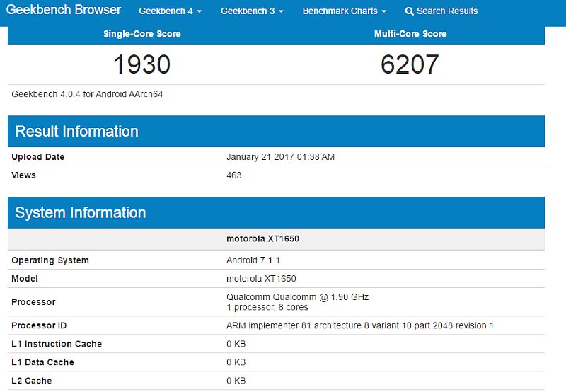This screenshot has width=566, height=392.
Task: Select the L1 Instruction Cache label
Action: point(57,345)
